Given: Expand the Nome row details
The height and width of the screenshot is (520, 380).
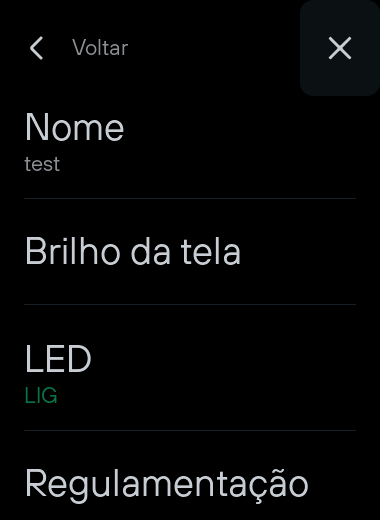Looking at the screenshot, I should (x=190, y=143).
